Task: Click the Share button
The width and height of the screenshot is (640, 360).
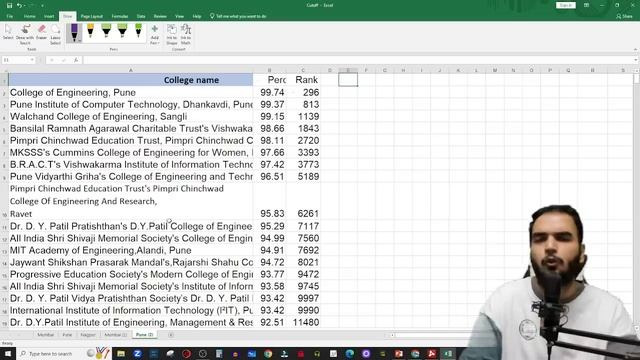Action: [624, 16]
